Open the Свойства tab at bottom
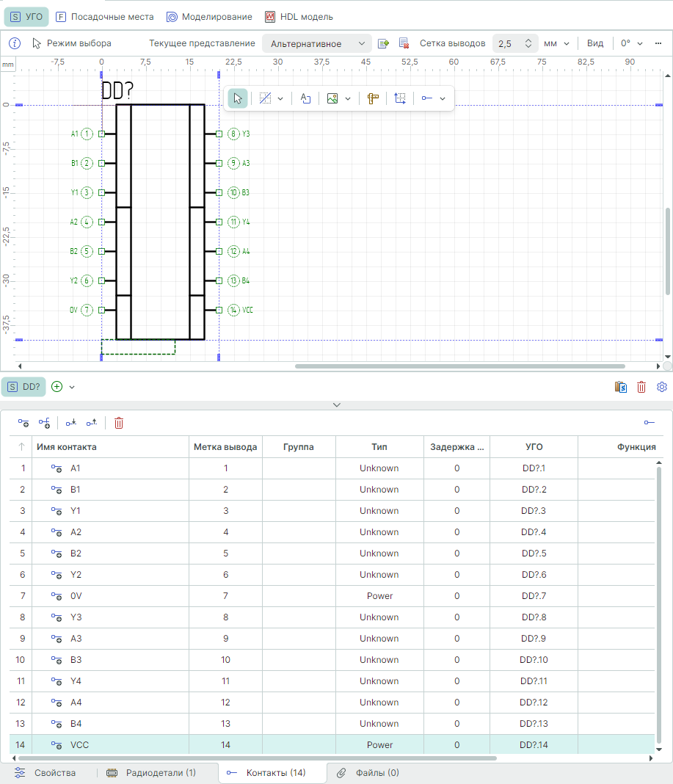The height and width of the screenshot is (784, 673). (46, 773)
